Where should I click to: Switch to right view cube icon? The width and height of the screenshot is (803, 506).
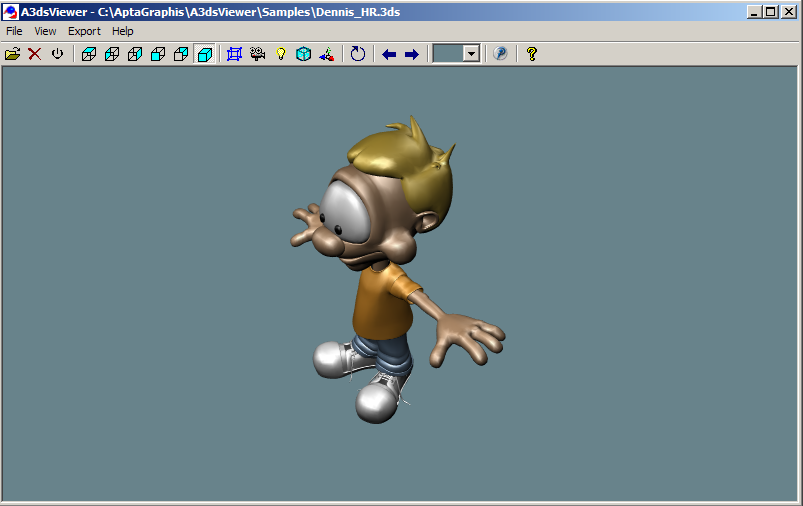point(135,54)
